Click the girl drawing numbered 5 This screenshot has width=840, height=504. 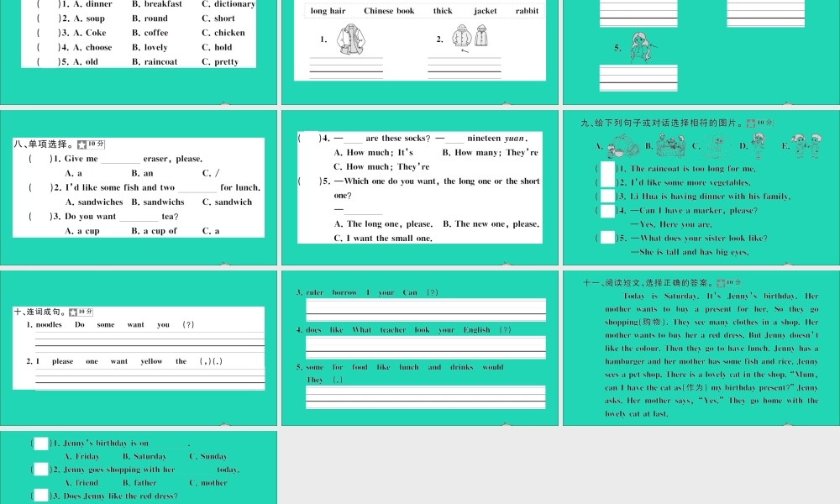pyautogui.click(x=643, y=47)
